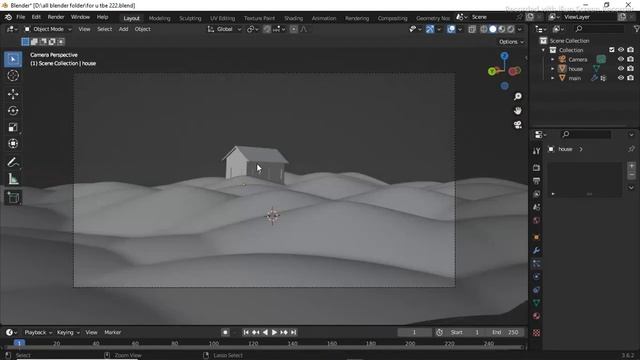
Task: Open the Material properties tab
Action: (536, 316)
